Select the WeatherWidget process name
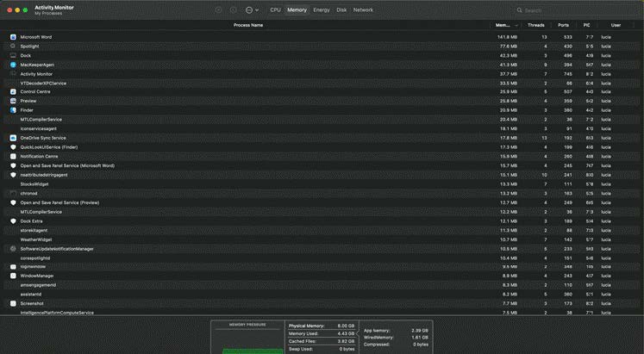 click(x=36, y=239)
